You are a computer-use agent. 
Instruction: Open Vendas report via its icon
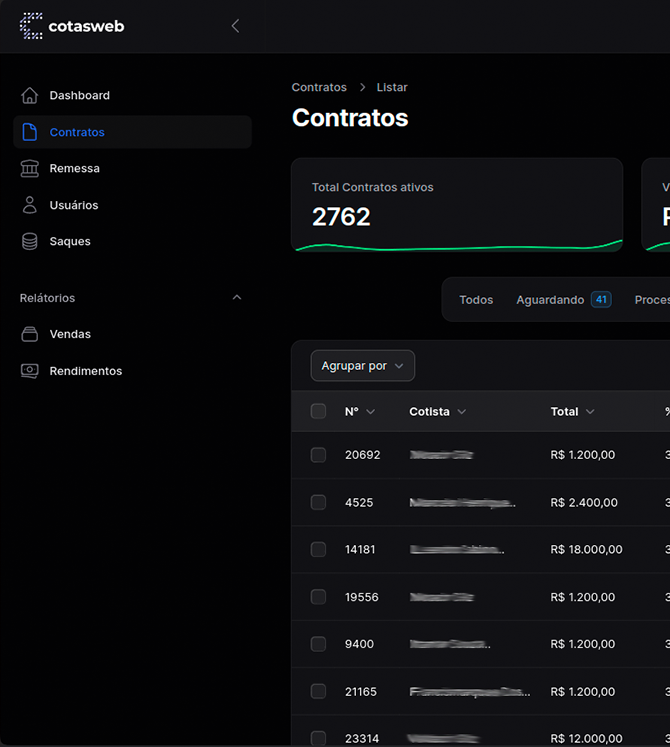[30, 334]
